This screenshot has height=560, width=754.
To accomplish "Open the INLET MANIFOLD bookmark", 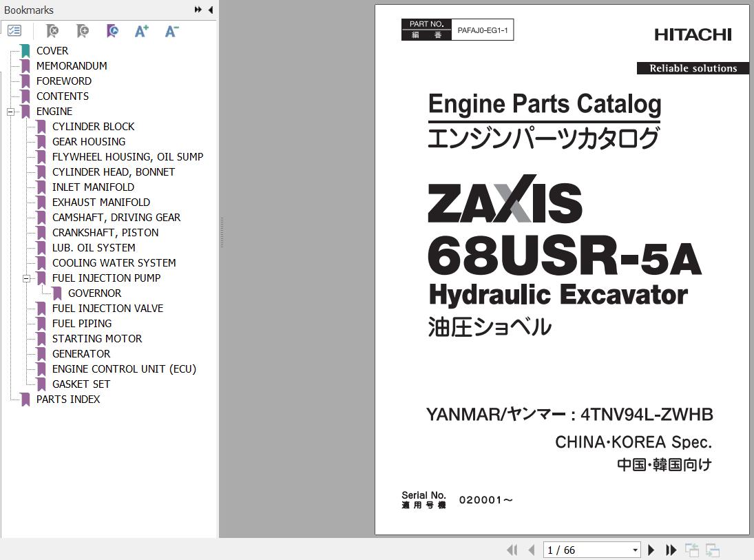I will pyautogui.click(x=93, y=187).
